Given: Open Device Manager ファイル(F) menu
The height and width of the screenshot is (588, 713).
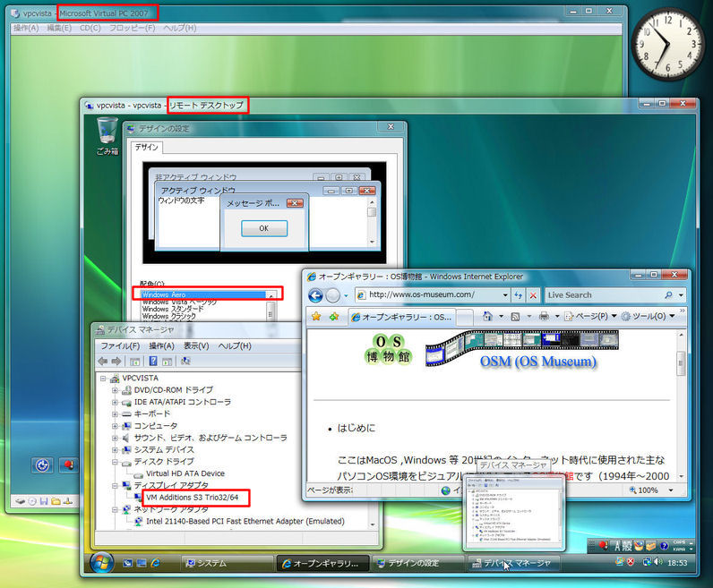Looking at the screenshot, I should pyautogui.click(x=120, y=346).
